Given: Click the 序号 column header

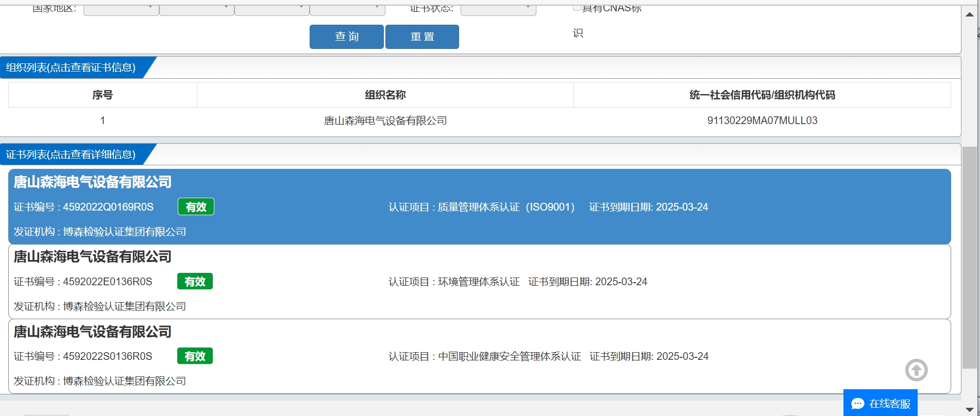Looking at the screenshot, I should coord(103,95).
